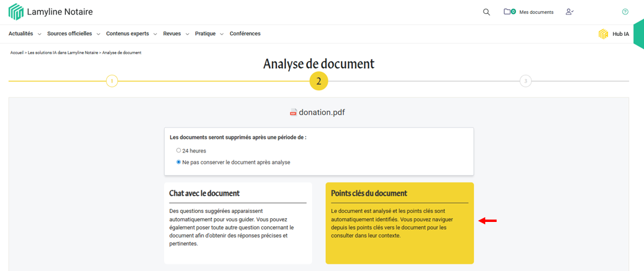Click the donation.pdf file icon
Image resolution: width=644 pixels, height=271 pixels.
pos(294,112)
